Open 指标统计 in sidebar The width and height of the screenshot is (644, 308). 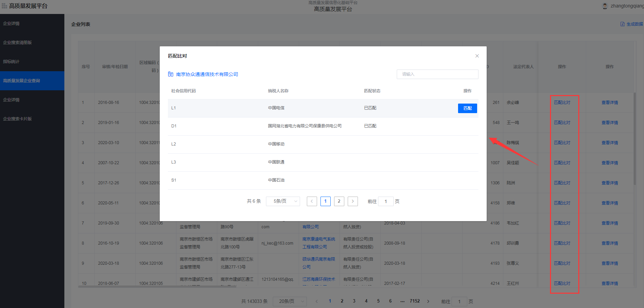point(32,62)
